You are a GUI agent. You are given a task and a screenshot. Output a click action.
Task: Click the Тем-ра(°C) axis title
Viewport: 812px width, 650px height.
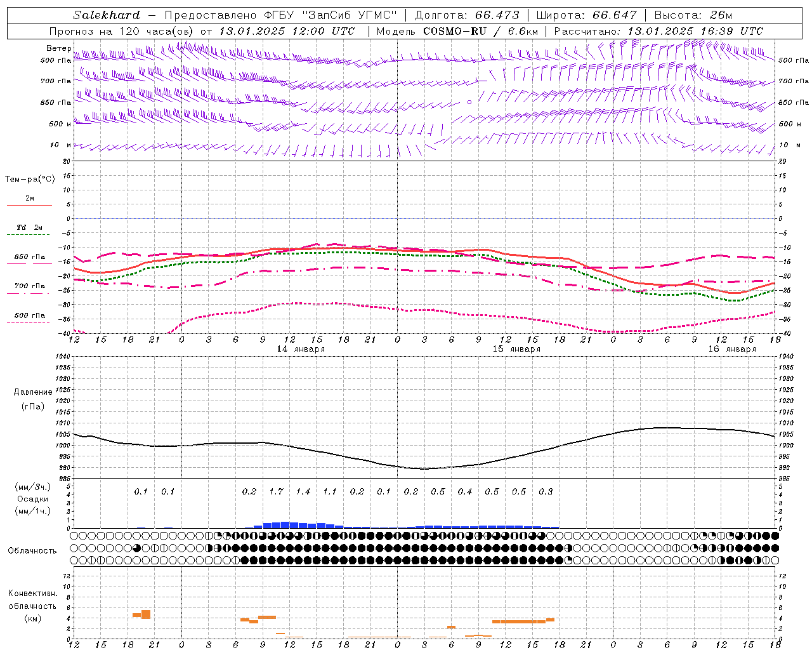pyautogui.click(x=30, y=180)
